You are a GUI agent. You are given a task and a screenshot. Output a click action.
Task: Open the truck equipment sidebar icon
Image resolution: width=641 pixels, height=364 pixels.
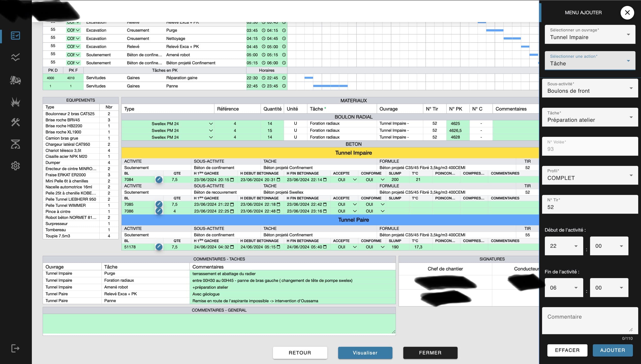15,80
